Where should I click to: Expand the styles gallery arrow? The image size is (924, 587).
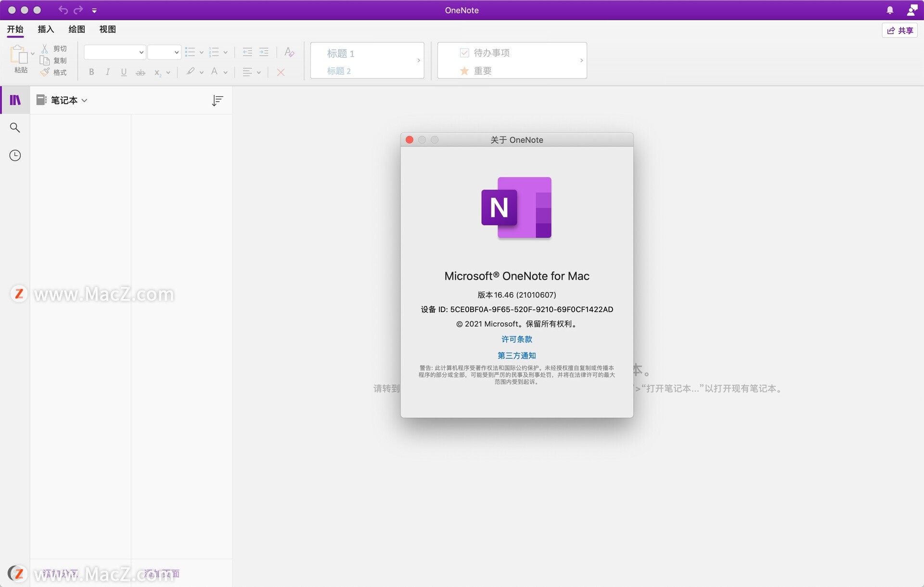(419, 61)
